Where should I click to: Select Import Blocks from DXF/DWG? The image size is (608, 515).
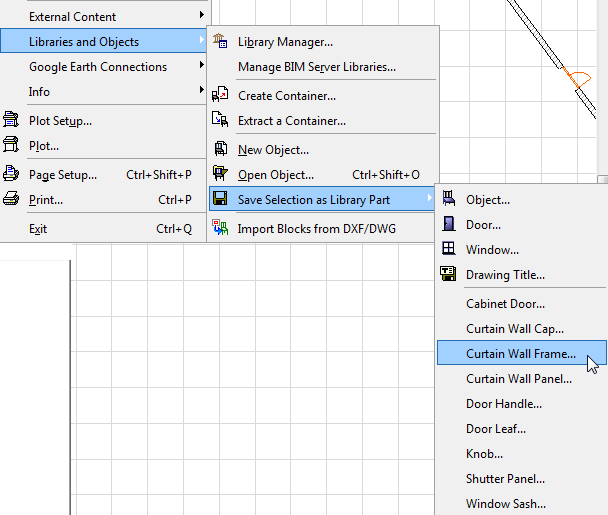point(321,228)
